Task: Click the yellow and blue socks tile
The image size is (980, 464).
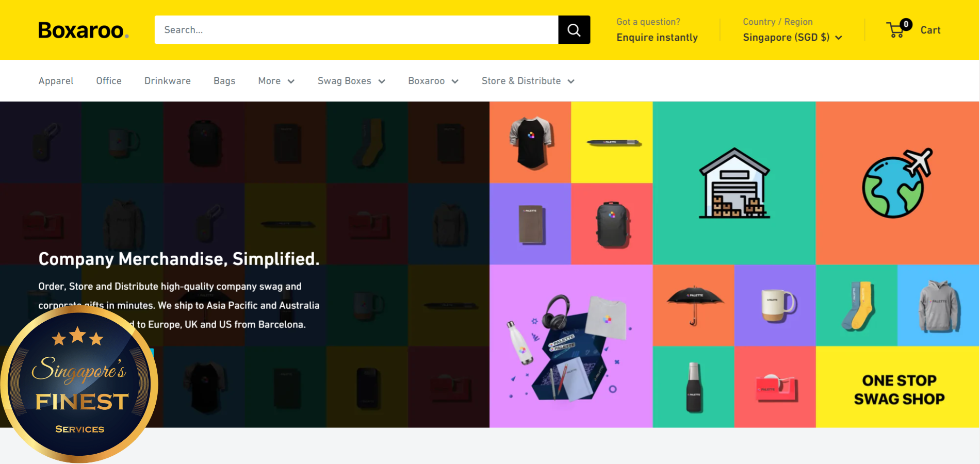Action: pos(857,305)
